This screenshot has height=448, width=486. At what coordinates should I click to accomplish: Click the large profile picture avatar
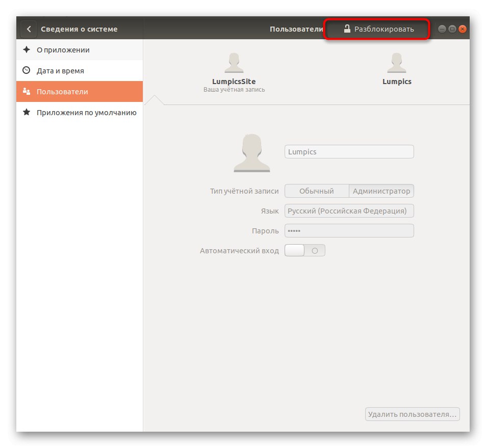pos(252,153)
